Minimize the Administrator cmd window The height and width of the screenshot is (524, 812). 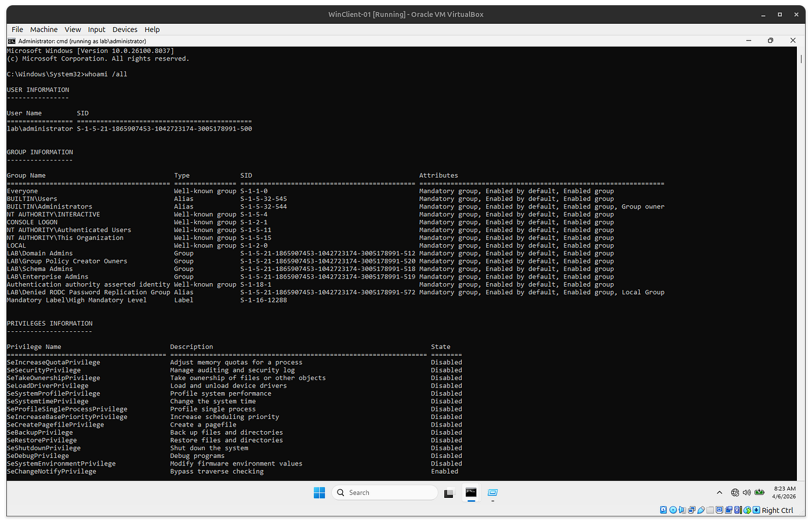(x=749, y=41)
